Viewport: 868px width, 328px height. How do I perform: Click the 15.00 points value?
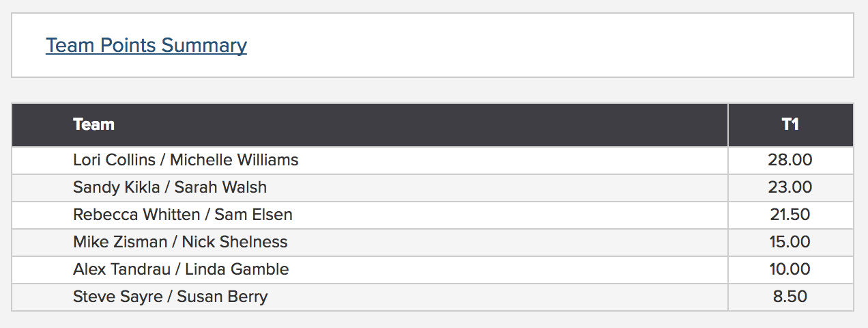pyautogui.click(x=790, y=242)
